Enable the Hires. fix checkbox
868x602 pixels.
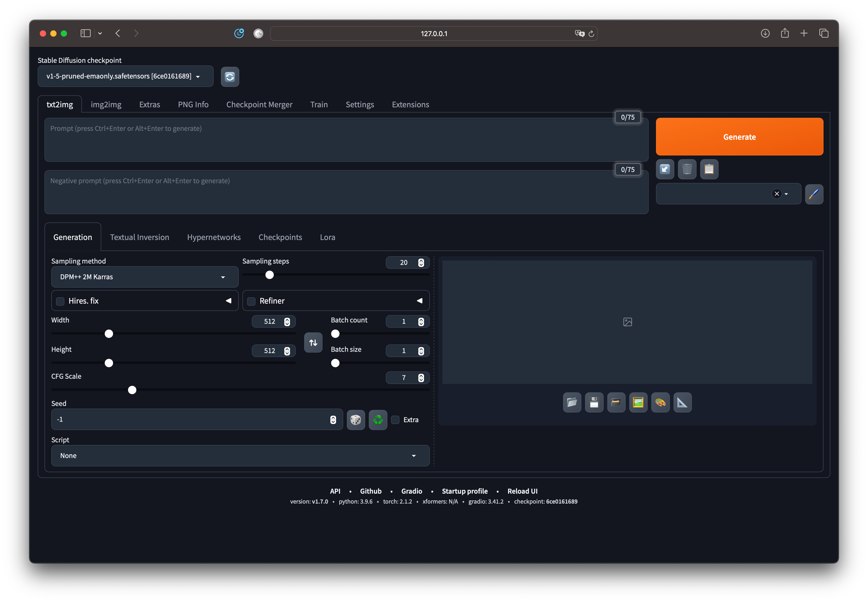coord(60,301)
